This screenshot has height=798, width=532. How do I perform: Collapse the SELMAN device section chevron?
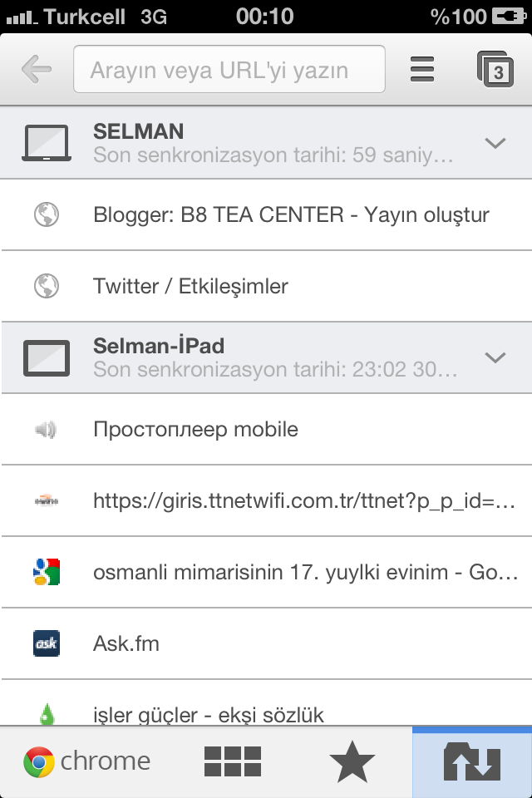point(495,143)
